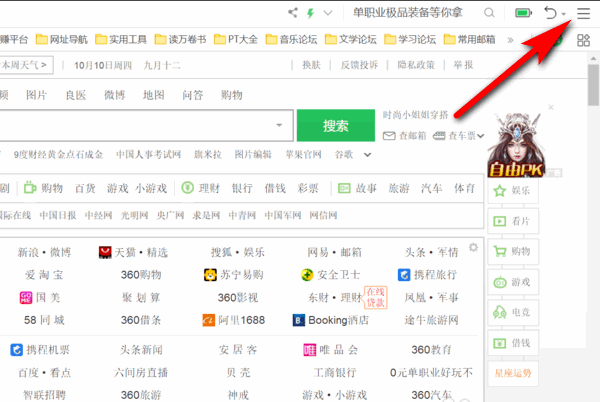Screen dimensions: 600x402
Task: Open the 唯品会 site link
Action: [x=331, y=350]
